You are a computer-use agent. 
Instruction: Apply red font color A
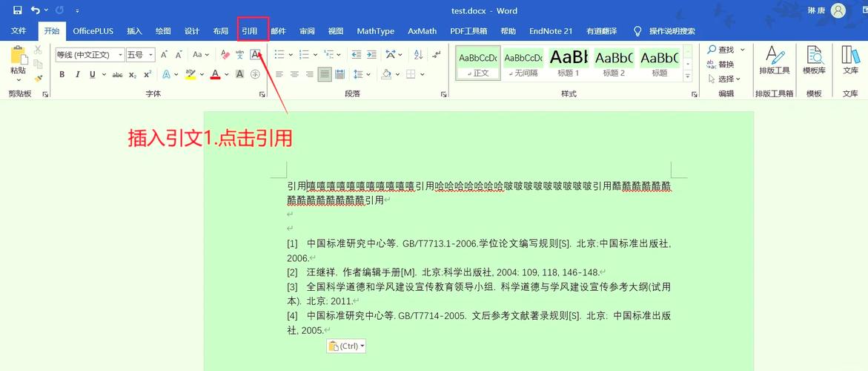tap(216, 74)
